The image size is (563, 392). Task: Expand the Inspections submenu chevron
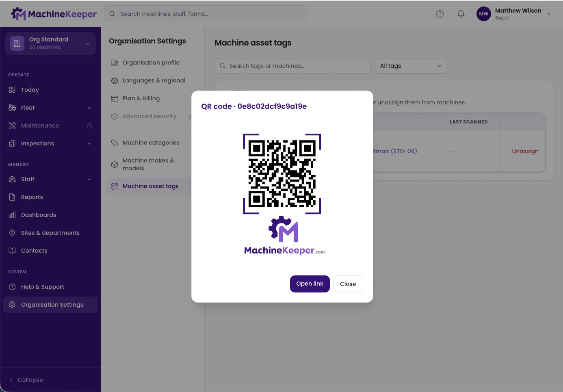[x=89, y=143]
